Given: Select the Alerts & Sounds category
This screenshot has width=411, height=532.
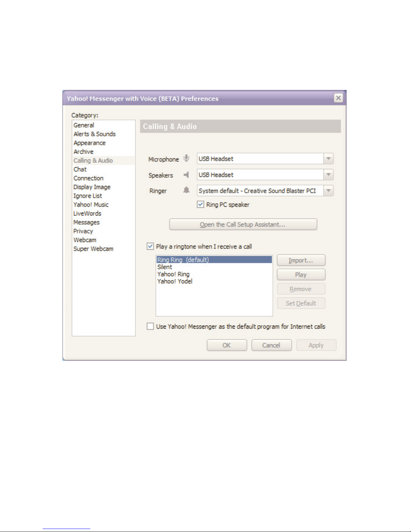Looking at the screenshot, I should (103, 134).
